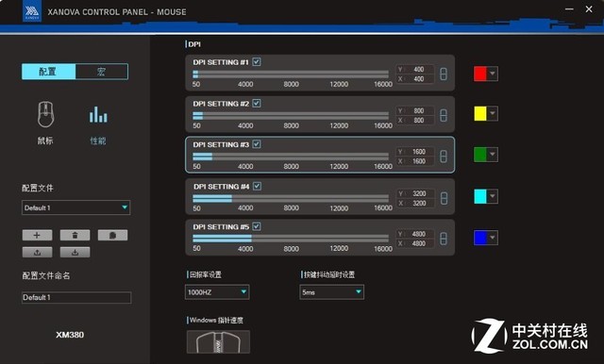This screenshot has height=364, width=604.
Task: Open the 1000HZ polling rate dropdown
Action: coord(217,292)
